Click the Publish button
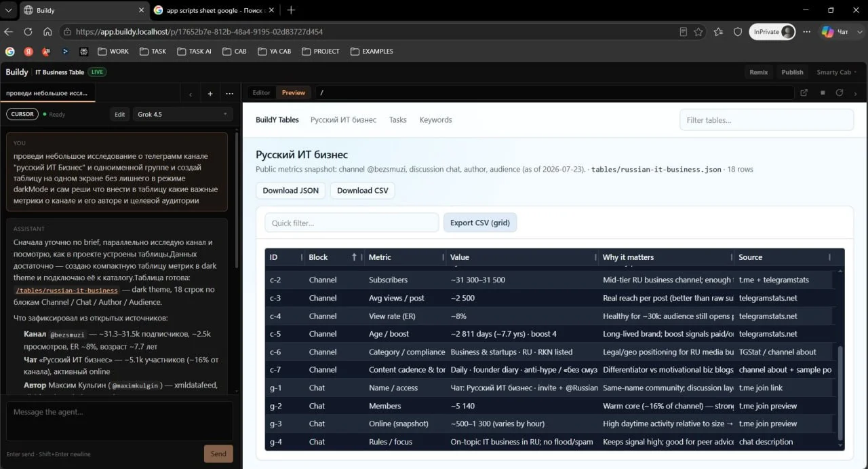This screenshot has height=469, width=868. [792, 72]
